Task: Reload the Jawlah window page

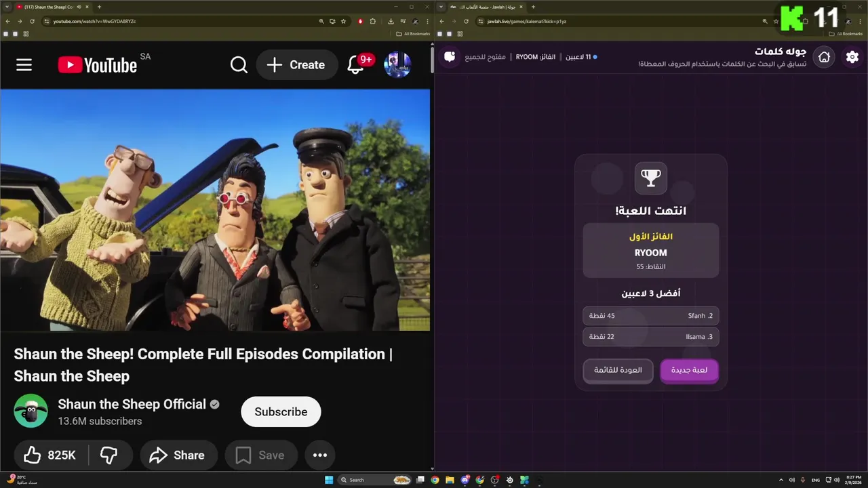Action: click(x=466, y=21)
